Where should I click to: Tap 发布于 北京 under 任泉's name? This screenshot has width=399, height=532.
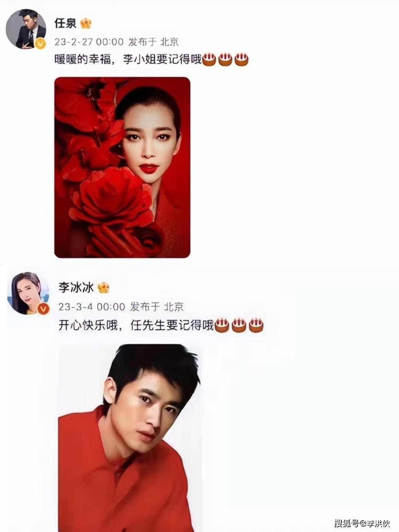pos(153,42)
